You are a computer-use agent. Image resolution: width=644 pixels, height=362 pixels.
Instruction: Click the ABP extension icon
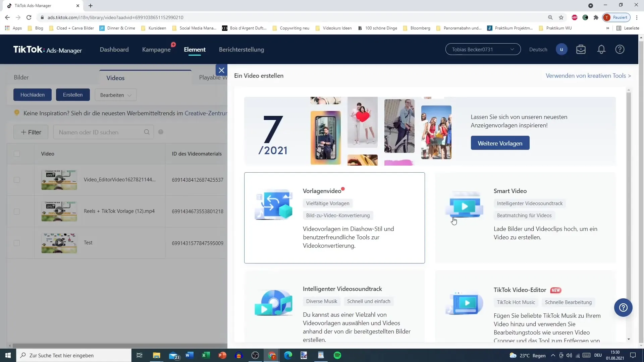(x=575, y=17)
